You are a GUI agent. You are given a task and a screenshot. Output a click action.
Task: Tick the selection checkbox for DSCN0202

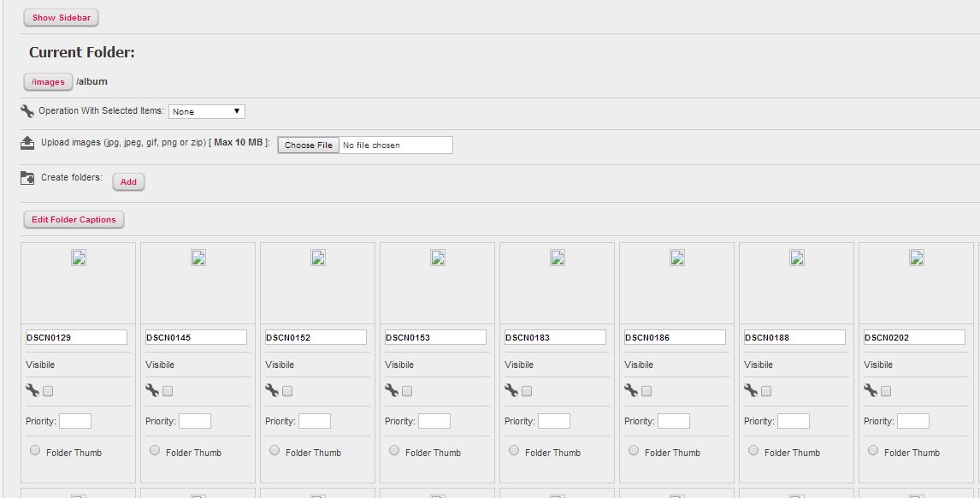886,391
